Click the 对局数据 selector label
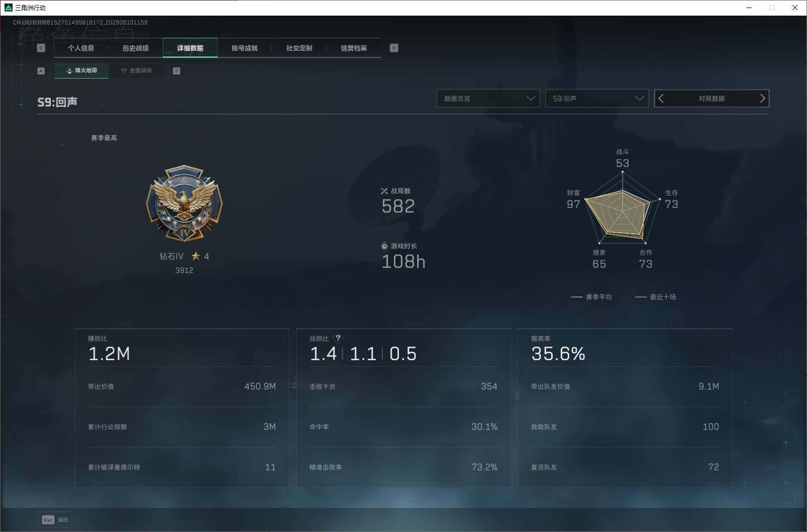 pyautogui.click(x=711, y=98)
